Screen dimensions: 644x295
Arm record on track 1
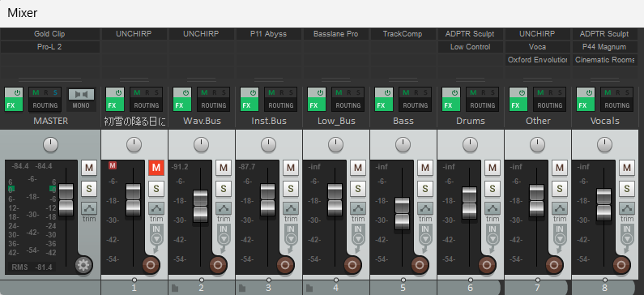[x=151, y=265]
